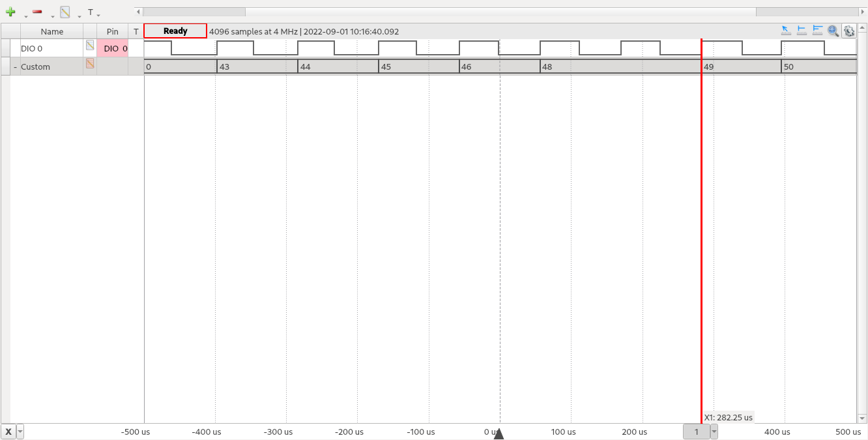The height and width of the screenshot is (440, 868).
Task: Select the double-bar multi-pulse measure icon
Action: (817, 31)
